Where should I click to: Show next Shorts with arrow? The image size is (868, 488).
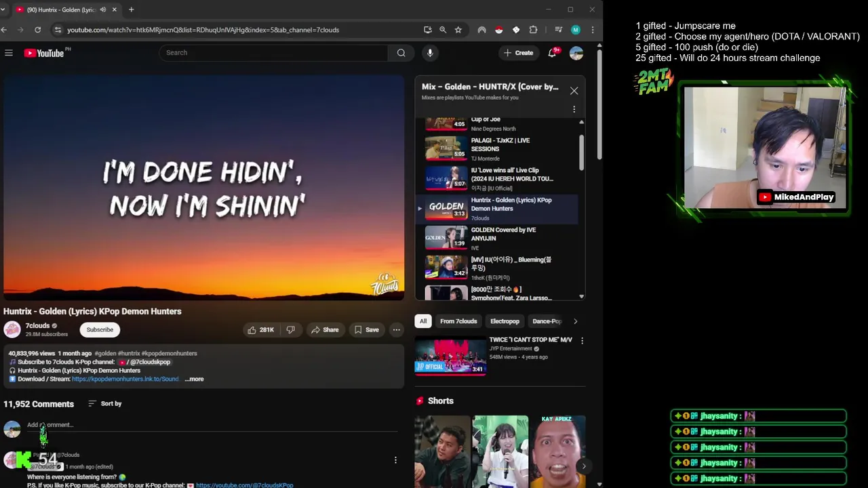coord(583,466)
